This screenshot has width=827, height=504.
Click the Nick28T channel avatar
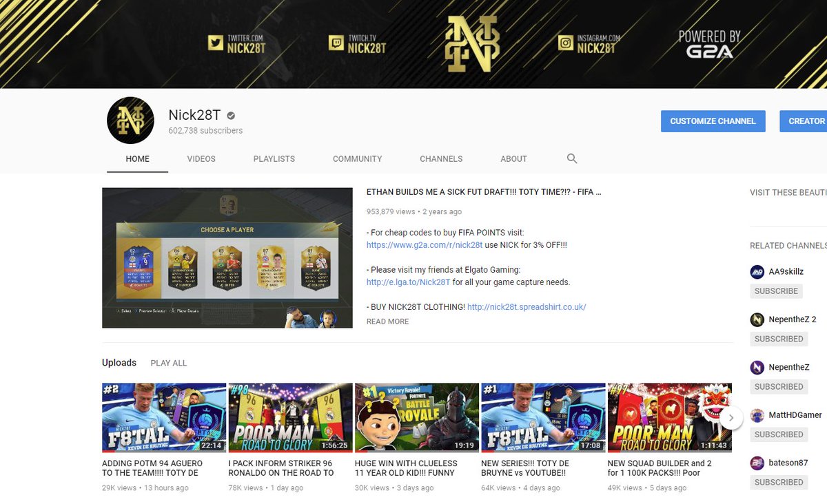(x=130, y=120)
